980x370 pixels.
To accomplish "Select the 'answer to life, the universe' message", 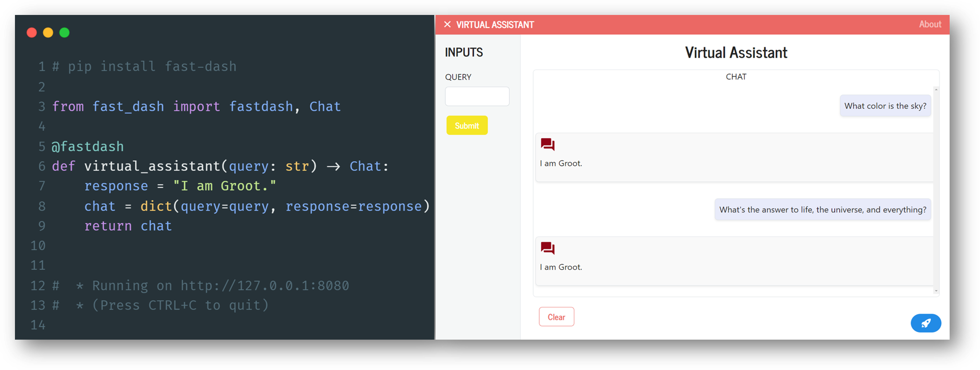I will click(x=823, y=210).
